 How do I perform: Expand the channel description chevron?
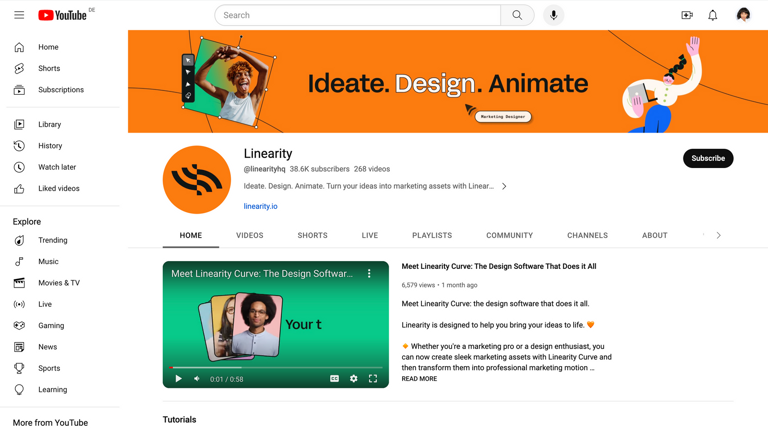click(x=504, y=186)
